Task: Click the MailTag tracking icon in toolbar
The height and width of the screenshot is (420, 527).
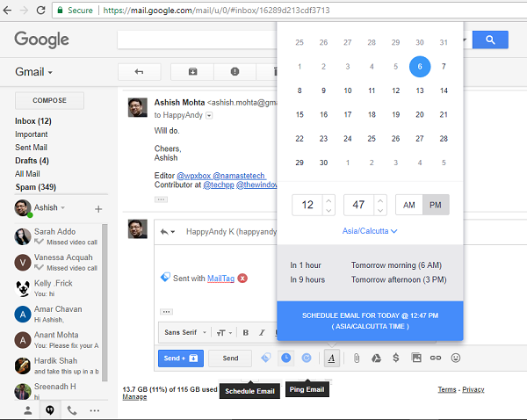Action: pyautogui.click(x=265, y=358)
